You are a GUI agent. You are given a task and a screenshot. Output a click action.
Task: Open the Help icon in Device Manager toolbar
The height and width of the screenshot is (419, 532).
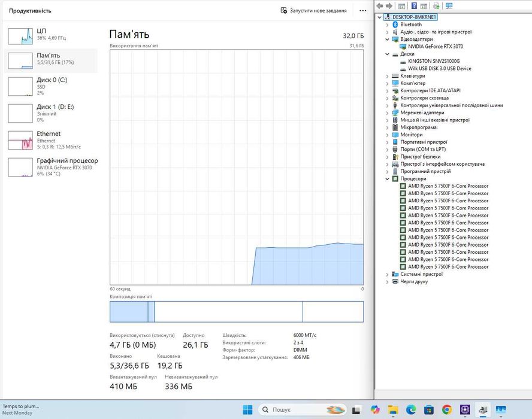click(x=414, y=6)
